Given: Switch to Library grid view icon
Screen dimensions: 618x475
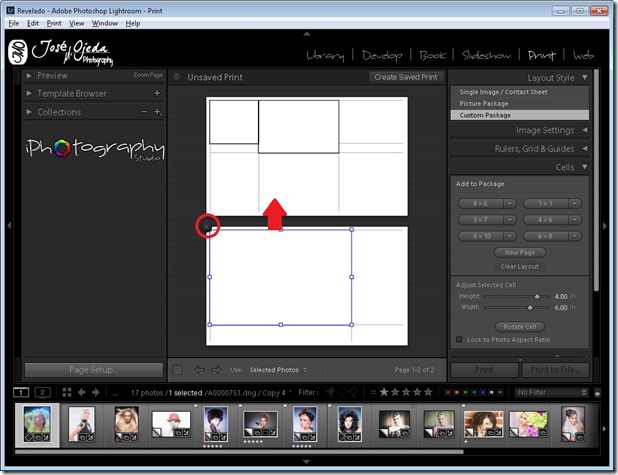Looking at the screenshot, I should pos(67,392).
